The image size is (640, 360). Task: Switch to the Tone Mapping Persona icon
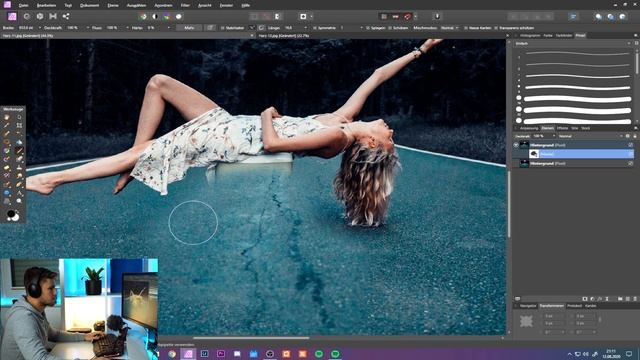pos(53,16)
